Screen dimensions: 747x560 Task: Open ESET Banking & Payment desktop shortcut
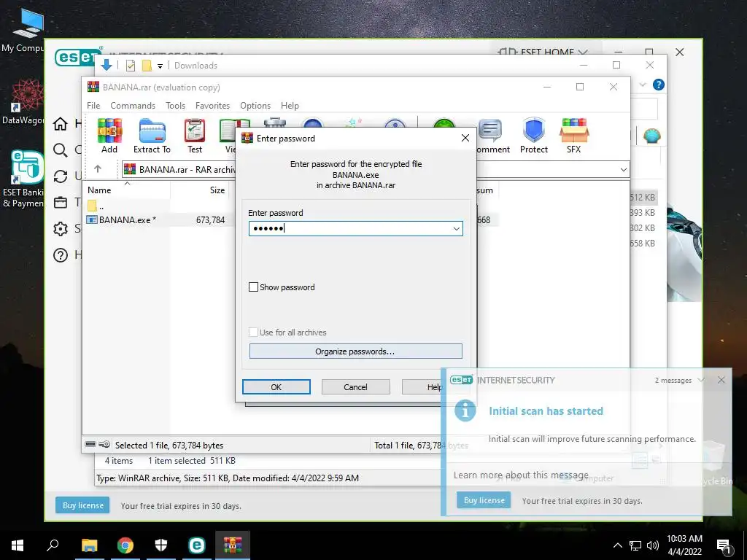point(24,179)
